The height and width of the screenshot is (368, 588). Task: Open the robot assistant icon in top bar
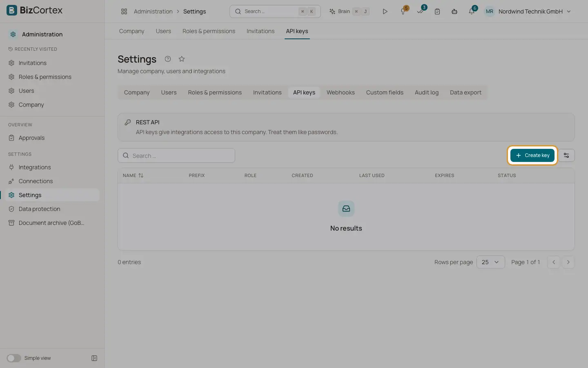click(x=454, y=11)
